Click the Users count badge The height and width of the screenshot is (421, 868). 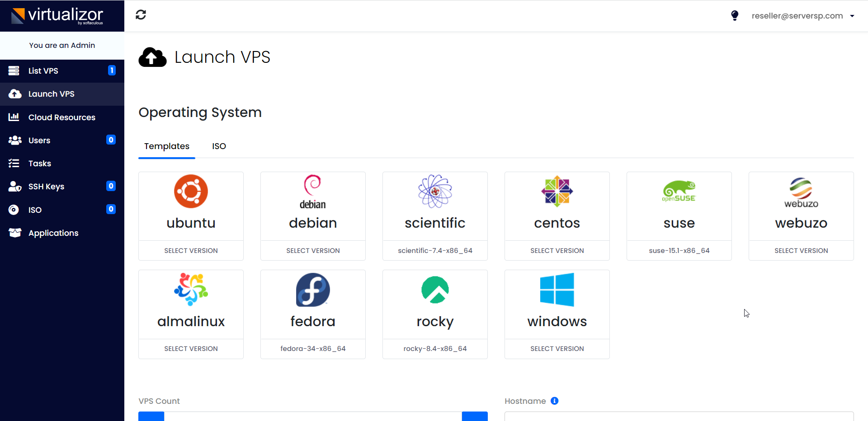click(111, 140)
